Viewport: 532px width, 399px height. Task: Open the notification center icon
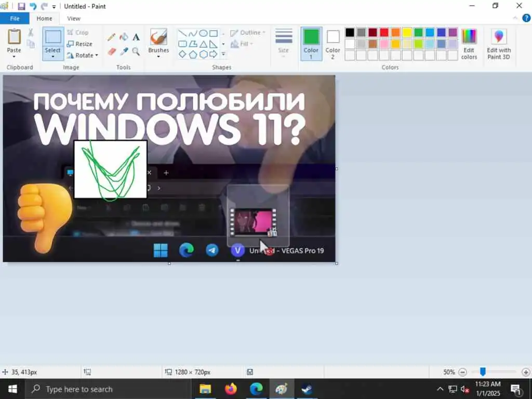(x=516, y=389)
